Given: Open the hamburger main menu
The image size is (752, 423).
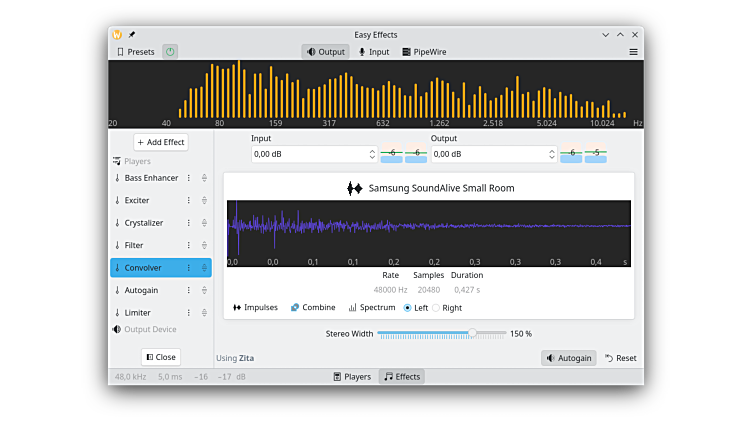Looking at the screenshot, I should [x=633, y=52].
